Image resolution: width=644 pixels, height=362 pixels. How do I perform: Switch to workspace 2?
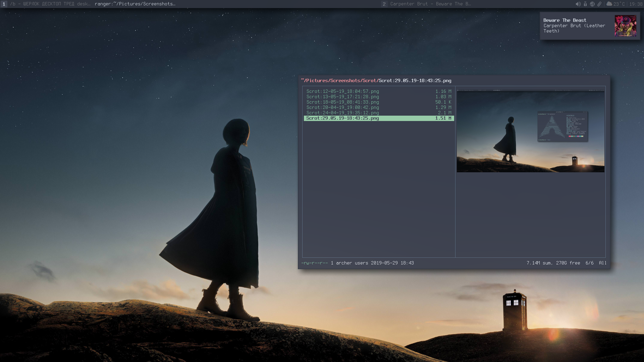(x=384, y=4)
